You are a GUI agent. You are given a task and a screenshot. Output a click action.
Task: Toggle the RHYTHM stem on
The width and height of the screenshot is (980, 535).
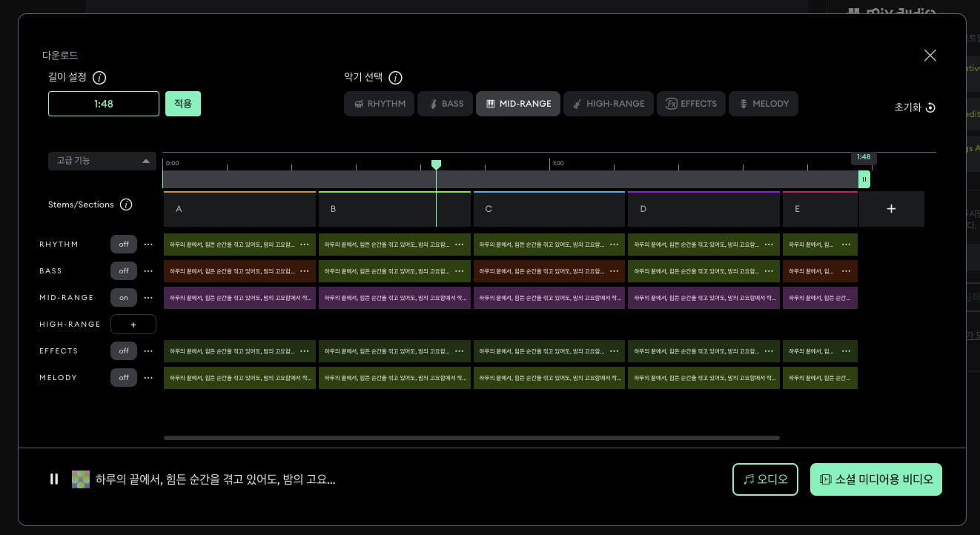pyautogui.click(x=124, y=245)
